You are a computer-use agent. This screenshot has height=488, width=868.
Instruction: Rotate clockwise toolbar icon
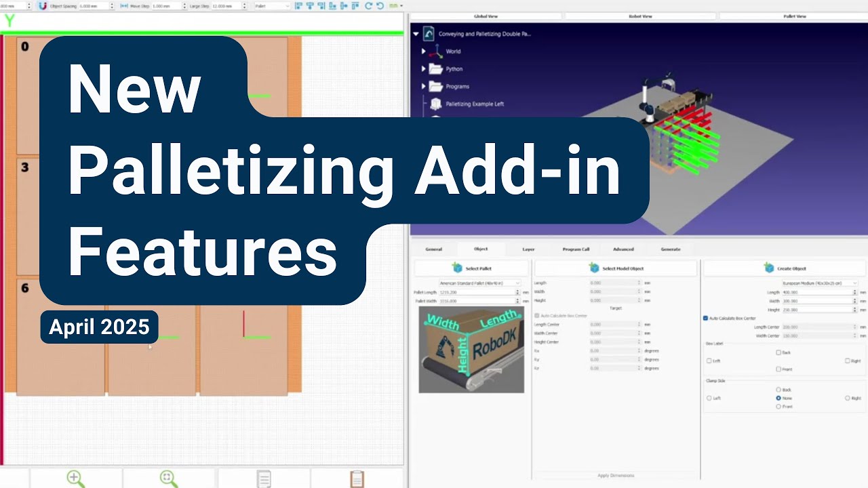(368, 5)
